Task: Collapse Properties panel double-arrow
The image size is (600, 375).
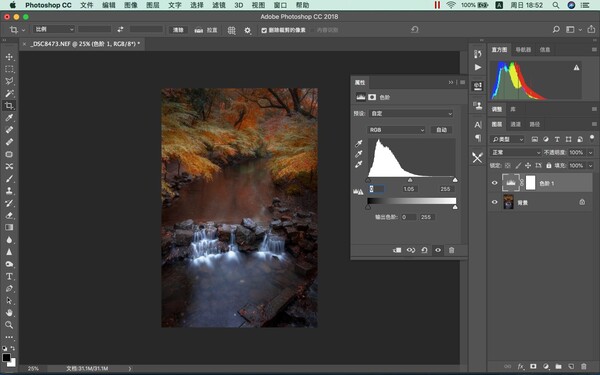Action: (x=451, y=82)
